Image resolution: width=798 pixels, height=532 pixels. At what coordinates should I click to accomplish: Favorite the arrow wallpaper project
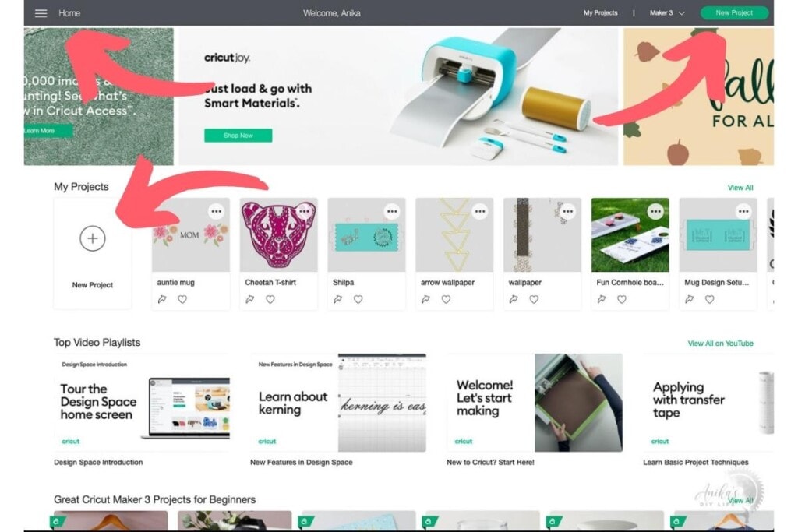point(446,300)
